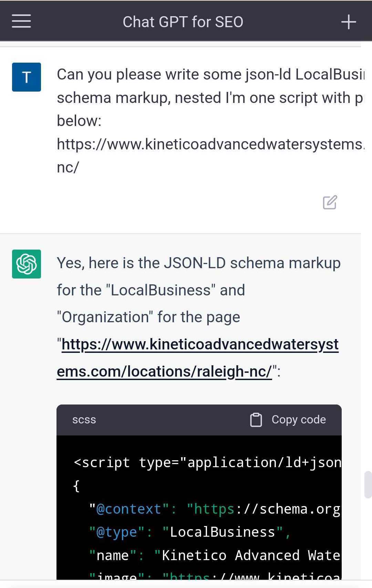Click the user avatar letter T
This screenshot has width=372, height=588.
tap(27, 77)
